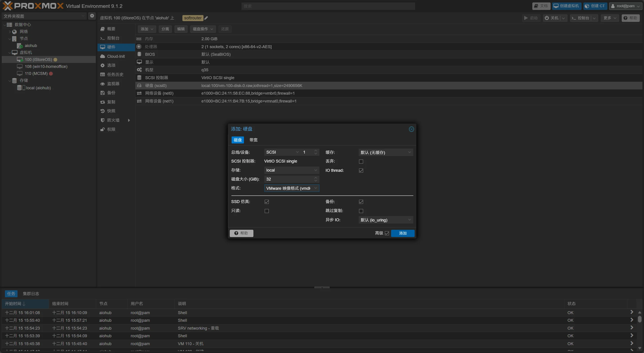Viewport: 644px width, 353px height.
Task: Open the Snapshots (快照) panel
Action: tap(111, 111)
